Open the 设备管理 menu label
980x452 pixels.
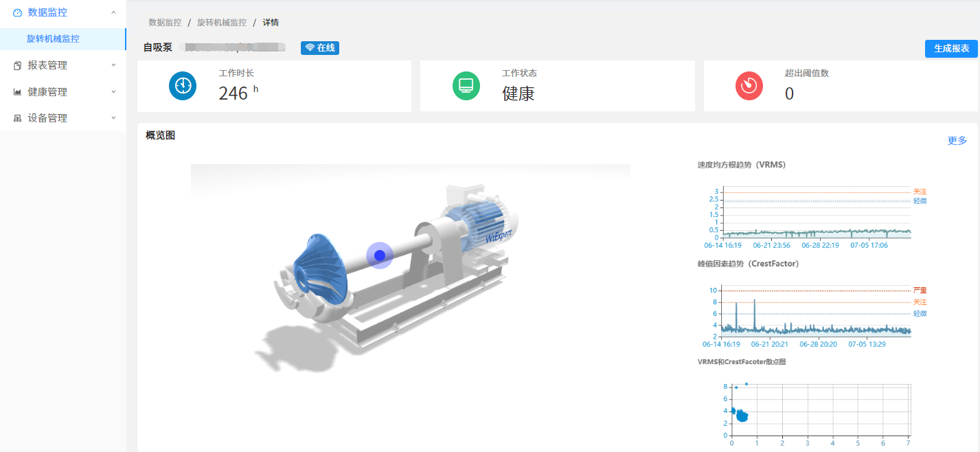pos(47,118)
